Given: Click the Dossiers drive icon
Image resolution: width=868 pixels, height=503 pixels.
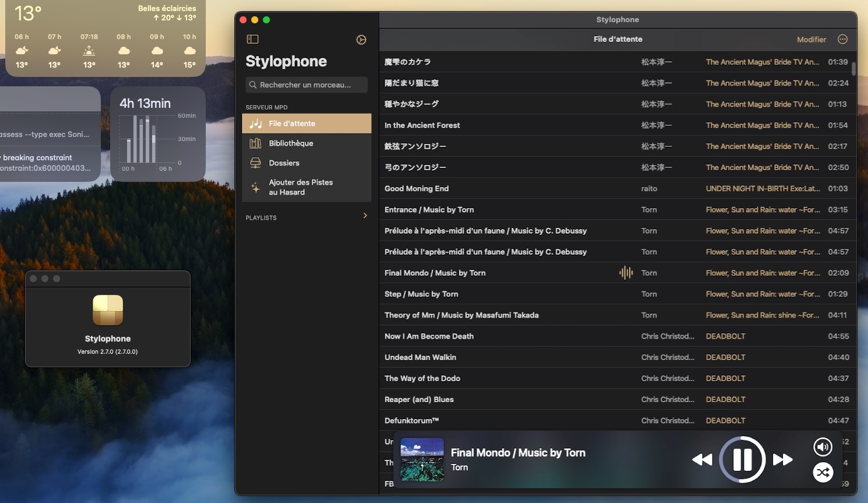Looking at the screenshot, I should coord(255,163).
